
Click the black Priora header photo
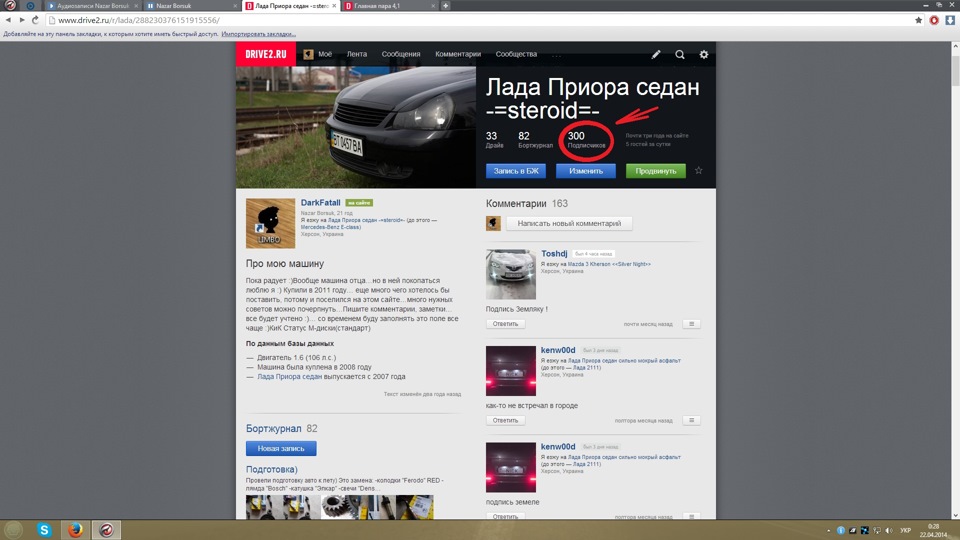coord(356,127)
